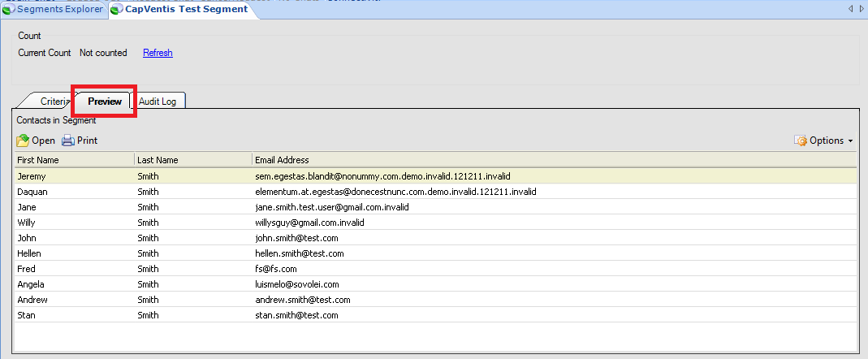Sort by the Last Name column header

click(192, 160)
